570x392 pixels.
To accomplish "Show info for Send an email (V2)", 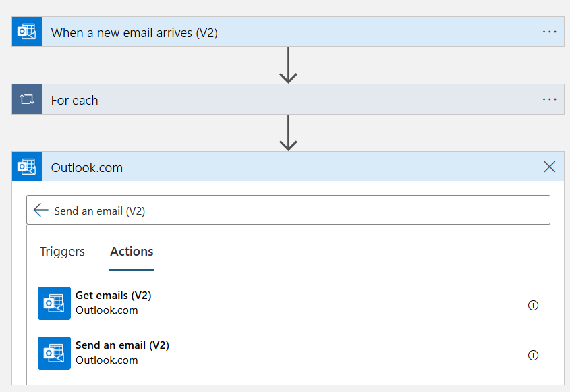I will (533, 355).
